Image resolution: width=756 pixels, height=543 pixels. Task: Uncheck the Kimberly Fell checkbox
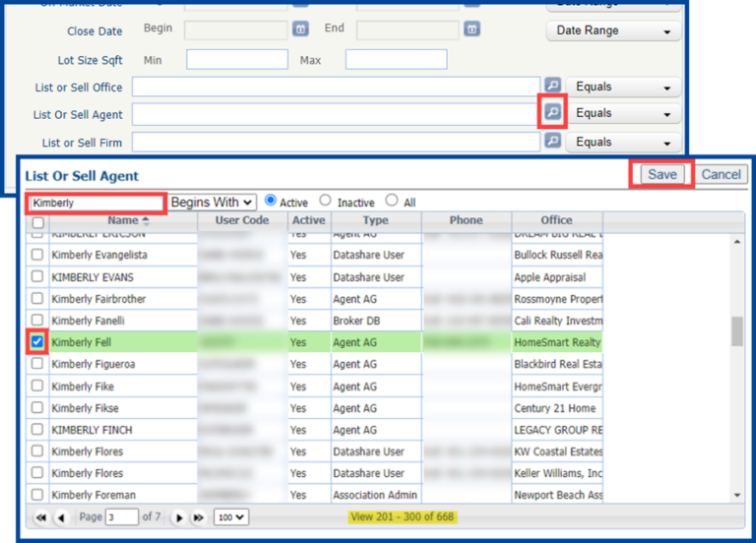(x=37, y=341)
